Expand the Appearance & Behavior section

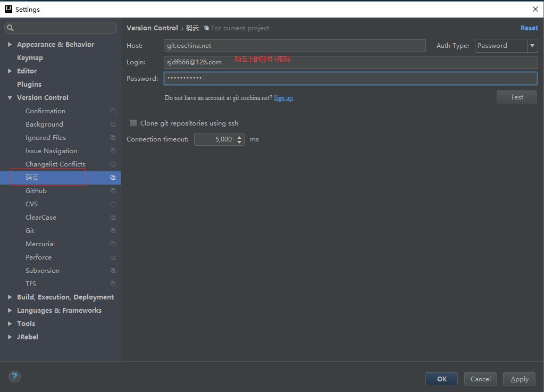tap(10, 44)
